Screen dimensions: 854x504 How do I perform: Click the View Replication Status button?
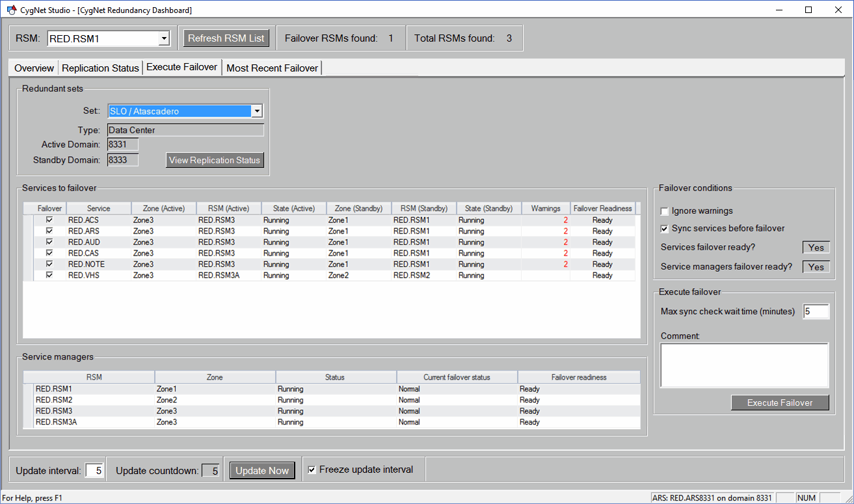pyautogui.click(x=215, y=160)
